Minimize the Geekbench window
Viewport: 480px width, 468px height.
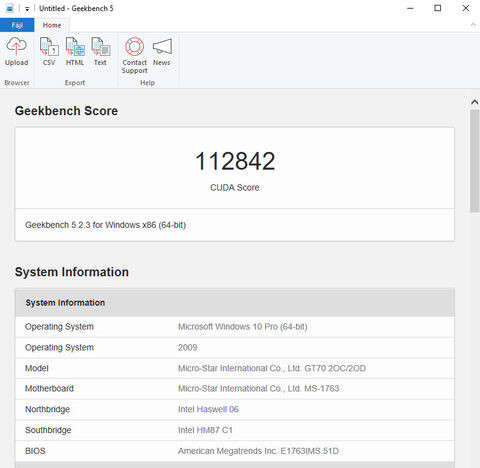[x=410, y=8]
